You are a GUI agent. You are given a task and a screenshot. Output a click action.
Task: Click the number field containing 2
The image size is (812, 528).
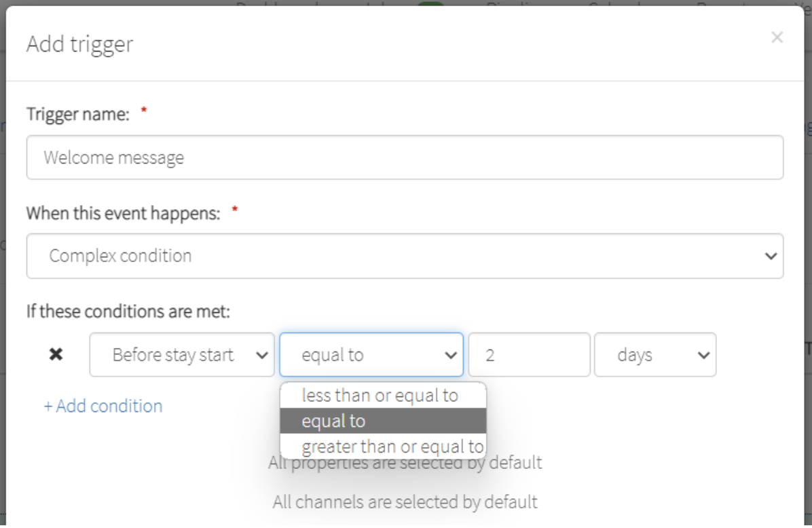coord(529,354)
